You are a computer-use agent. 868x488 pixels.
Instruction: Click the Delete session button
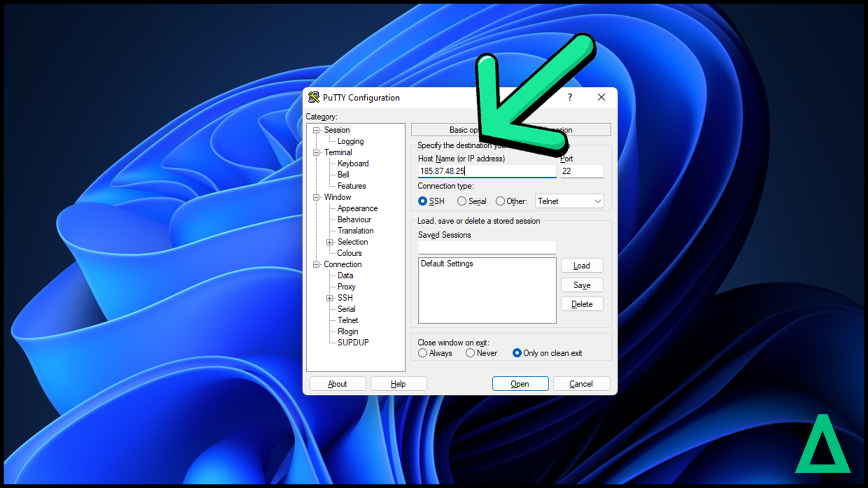(582, 304)
